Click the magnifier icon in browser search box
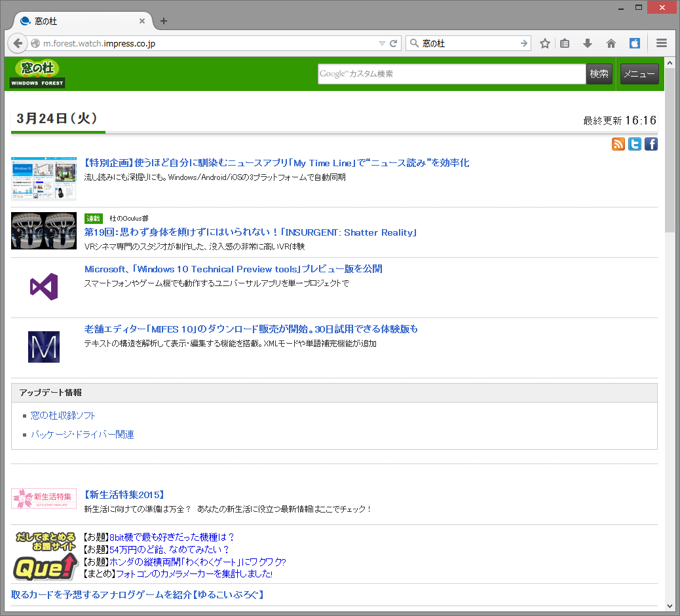This screenshot has height=616, width=680. [414, 43]
